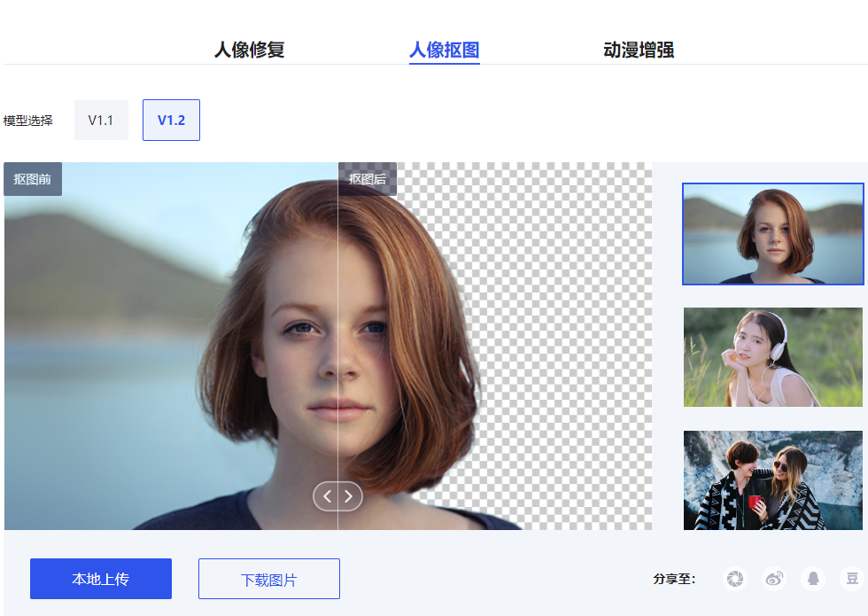868x616 pixels.
Task: Pick the headphone girl sample thumbnail
Action: [772, 357]
